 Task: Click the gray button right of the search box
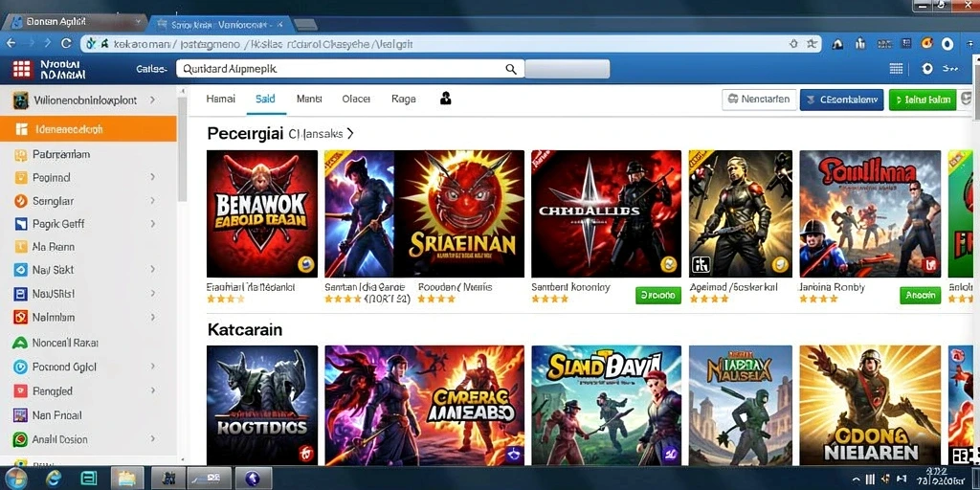pyautogui.click(x=567, y=69)
